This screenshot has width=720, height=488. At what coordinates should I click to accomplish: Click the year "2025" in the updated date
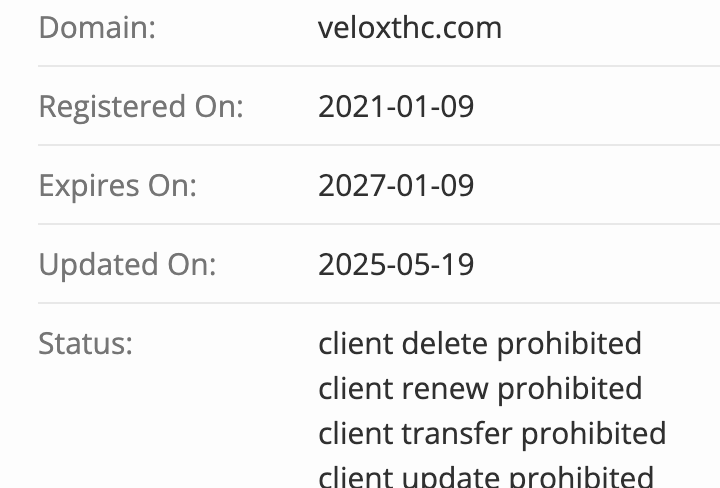[343, 264]
